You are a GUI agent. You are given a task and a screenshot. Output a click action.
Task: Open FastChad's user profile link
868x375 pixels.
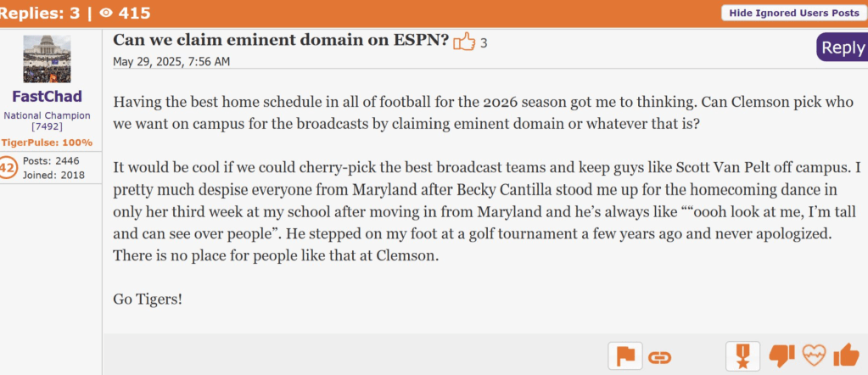tap(48, 97)
